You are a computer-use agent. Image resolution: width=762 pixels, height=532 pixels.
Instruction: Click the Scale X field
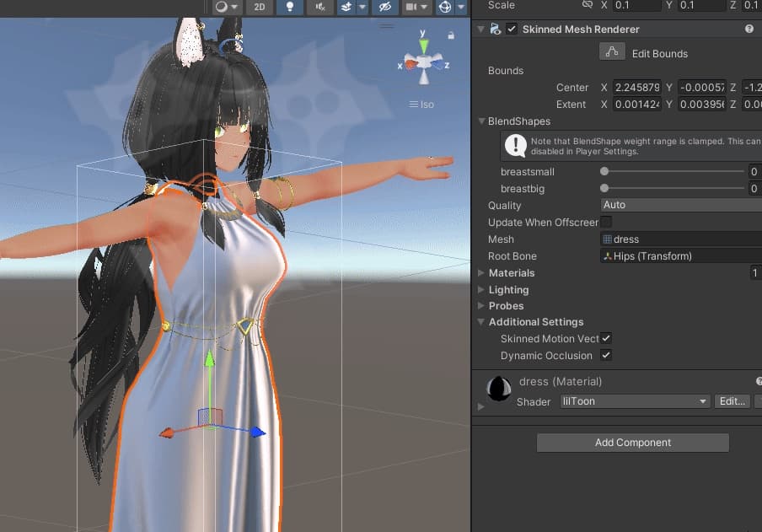tap(636, 5)
